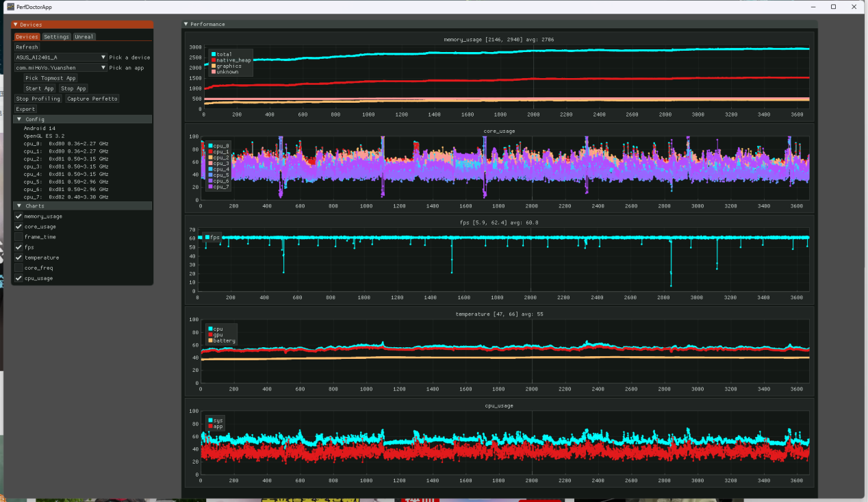The height and width of the screenshot is (502, 868).
Task: Click the cpu_usage plot title
Action: click(x=499, y=405)
